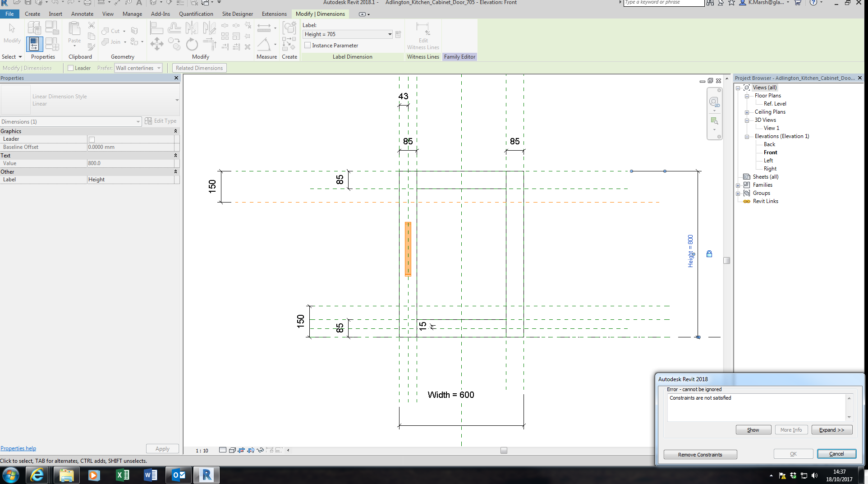Toggle the lock constraint beside Height = 800
The image size is (868, 484).
709,254
